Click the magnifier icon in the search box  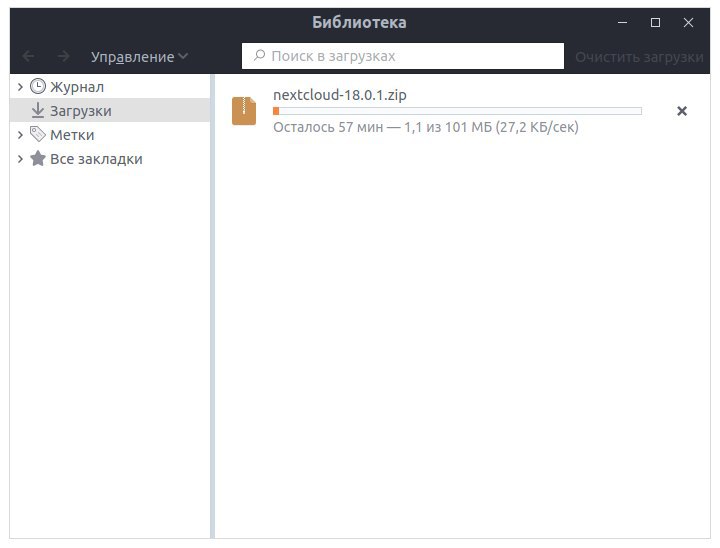pos(259,56)
